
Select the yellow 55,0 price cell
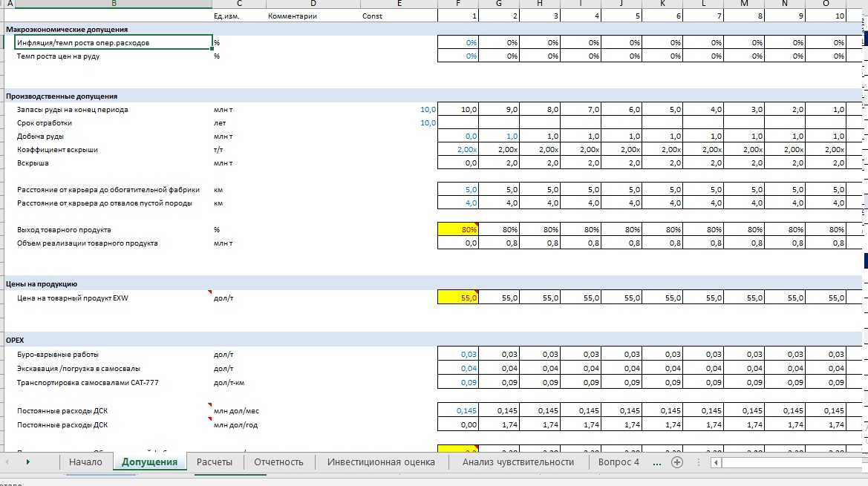coord(458,298)
